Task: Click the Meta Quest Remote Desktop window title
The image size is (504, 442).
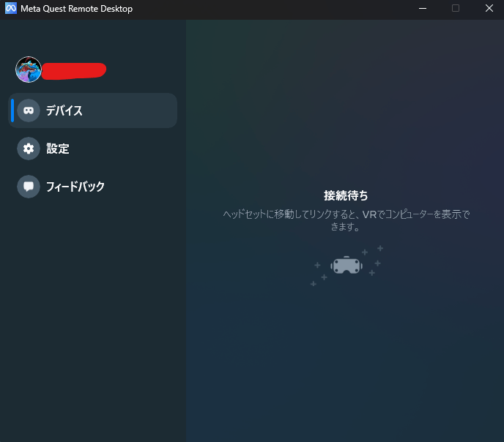Action: [x=76, y=9]
